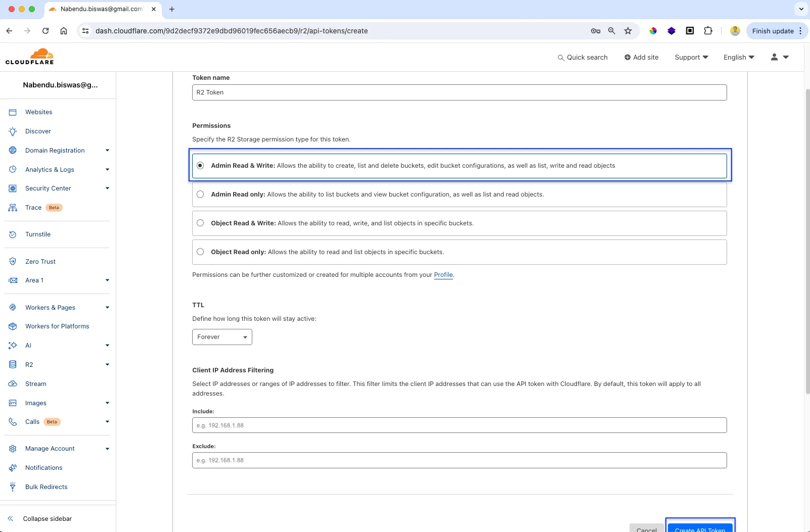Open Discover in the sidebar
The image size is (810, 532).
click(x=38, y=131)
